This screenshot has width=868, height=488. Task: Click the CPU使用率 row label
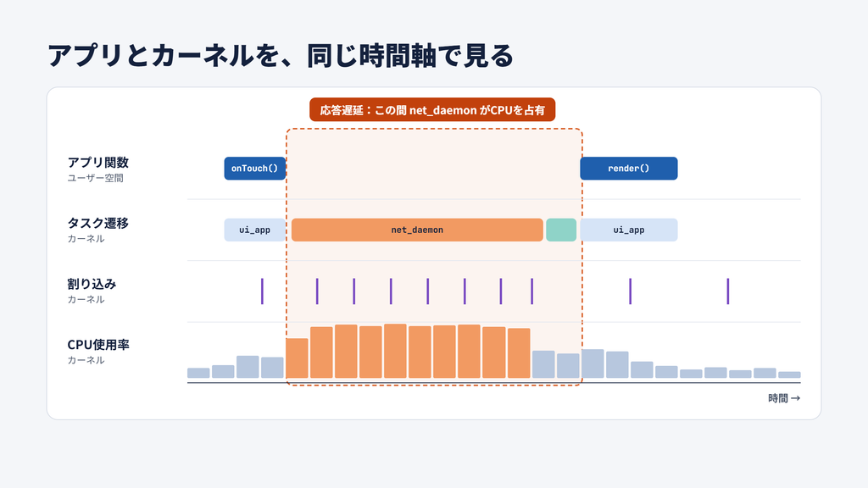[x=98, y=345]
